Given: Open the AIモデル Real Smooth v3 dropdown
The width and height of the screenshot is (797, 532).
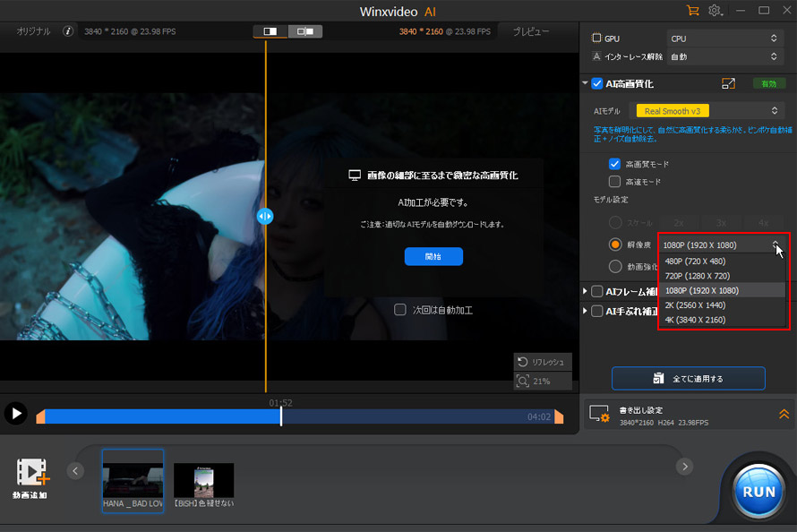Looking at the screenshot, I should (x=709, y=111).
